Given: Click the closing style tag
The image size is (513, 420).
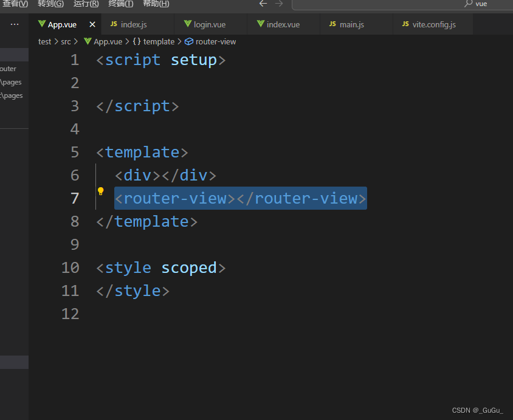Looking at the screenshot, I should click(x=133, y=291).
